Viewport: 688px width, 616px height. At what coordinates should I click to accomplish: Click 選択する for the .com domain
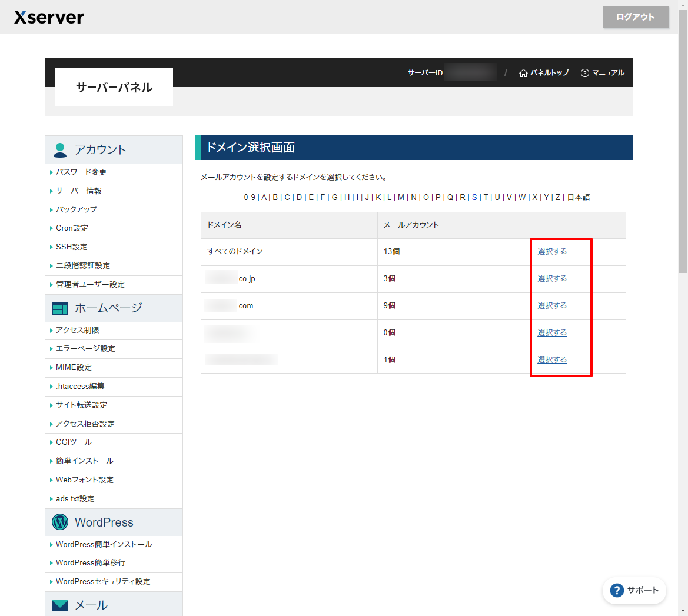click(x=552, y=306)
